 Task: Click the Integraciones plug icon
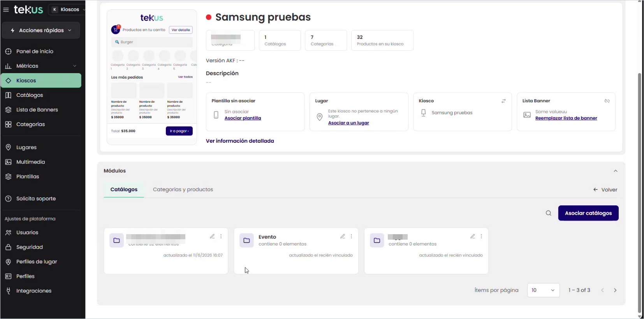[8, 291]
